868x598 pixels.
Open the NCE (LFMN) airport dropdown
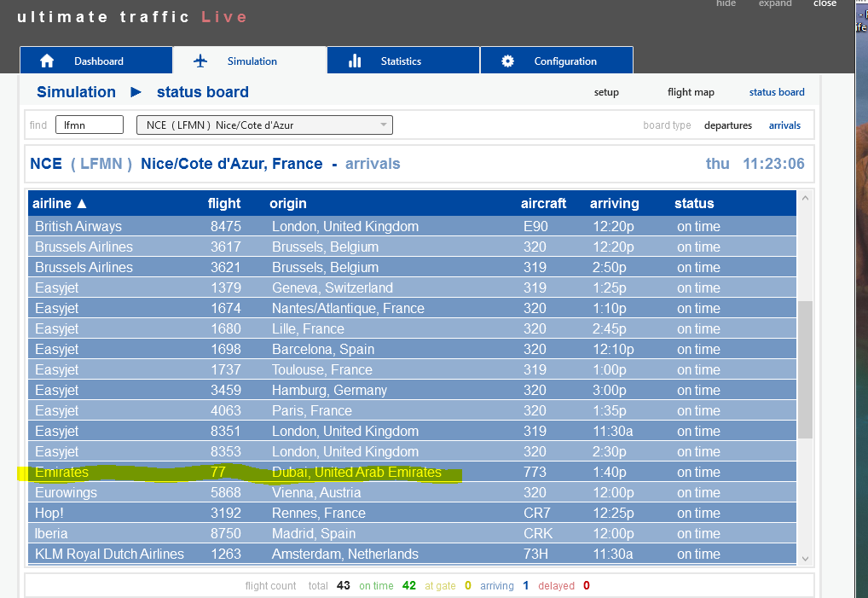[x=264, y=125]
